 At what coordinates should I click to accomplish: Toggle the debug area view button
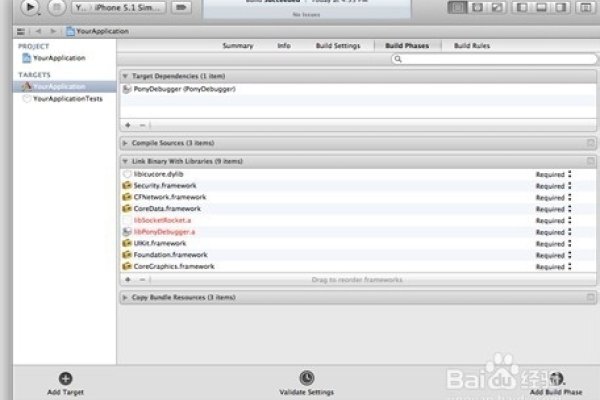(541, 7)
